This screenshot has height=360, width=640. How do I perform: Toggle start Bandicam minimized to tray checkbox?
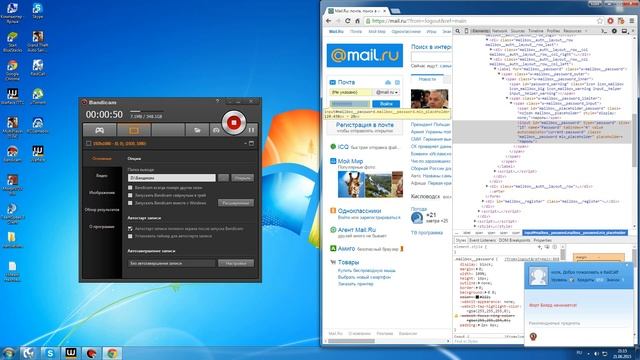pos(130,195)
